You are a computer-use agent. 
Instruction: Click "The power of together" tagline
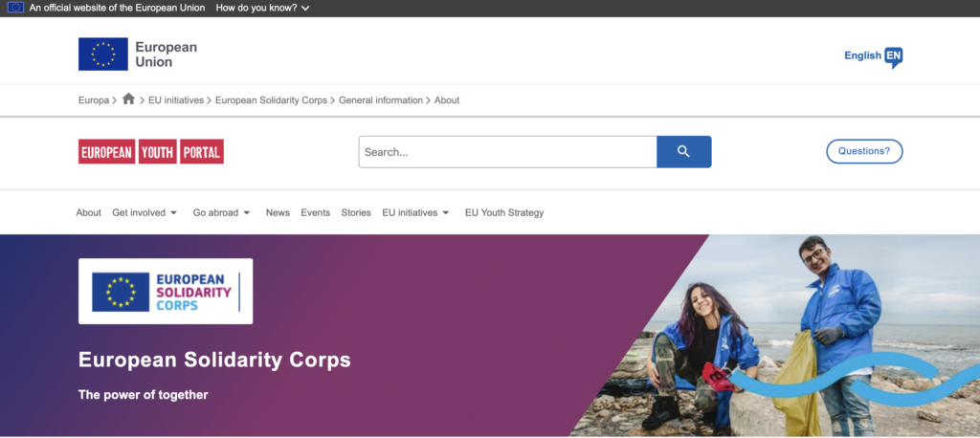[144, 395]
